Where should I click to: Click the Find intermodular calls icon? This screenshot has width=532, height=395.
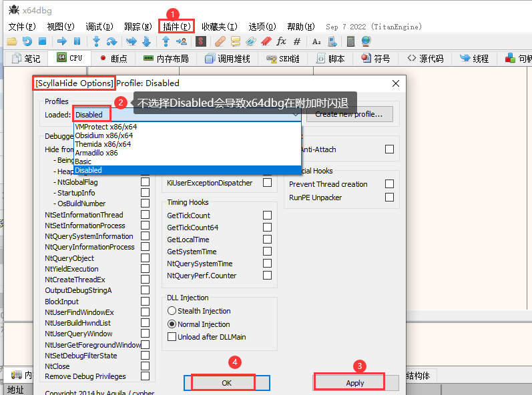tap(332, 41)
